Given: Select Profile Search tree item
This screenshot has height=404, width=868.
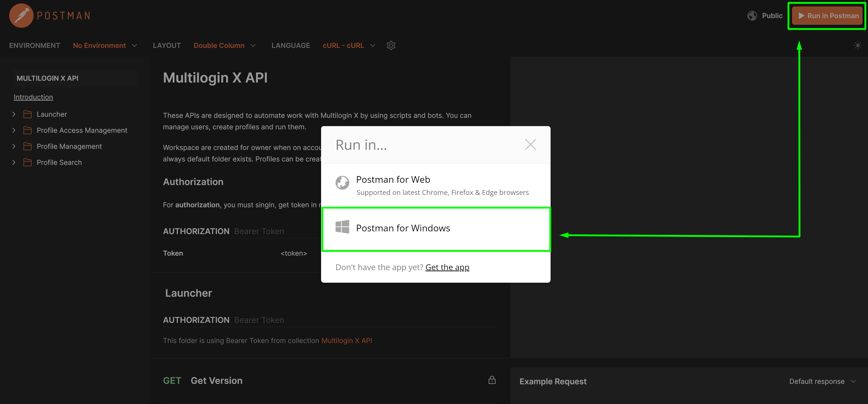Looking at the screenshot, I should 59,163.
